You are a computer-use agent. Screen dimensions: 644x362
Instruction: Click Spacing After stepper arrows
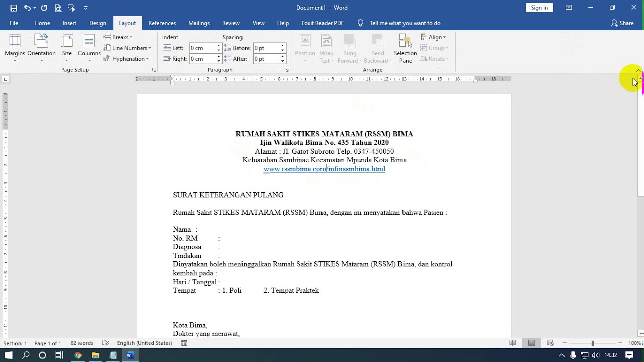tap(283, 59)
